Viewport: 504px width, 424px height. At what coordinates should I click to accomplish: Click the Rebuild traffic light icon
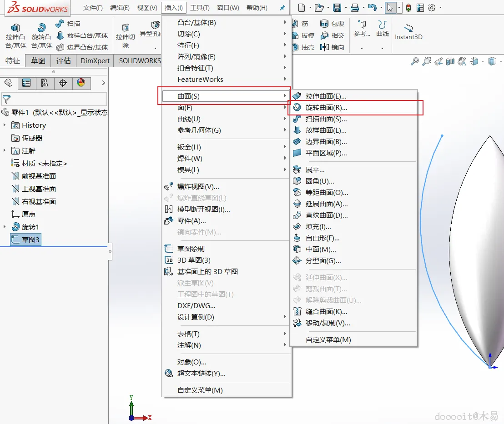point(408,8)
